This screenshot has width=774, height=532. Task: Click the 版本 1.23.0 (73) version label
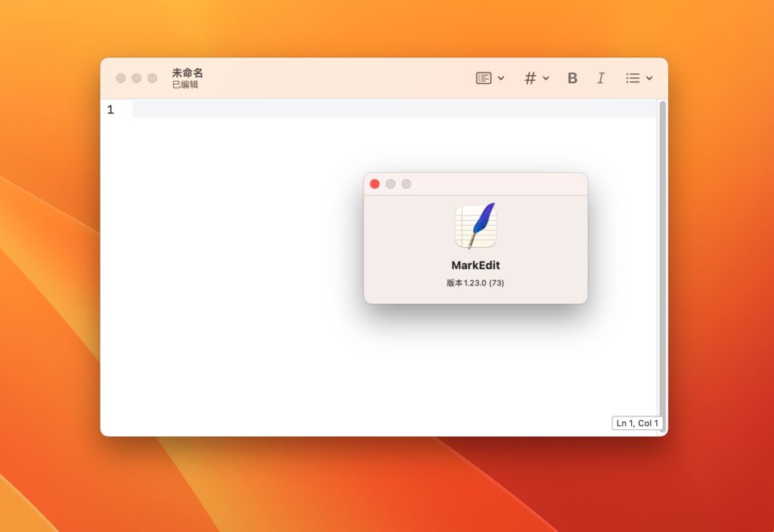point(475,282)
